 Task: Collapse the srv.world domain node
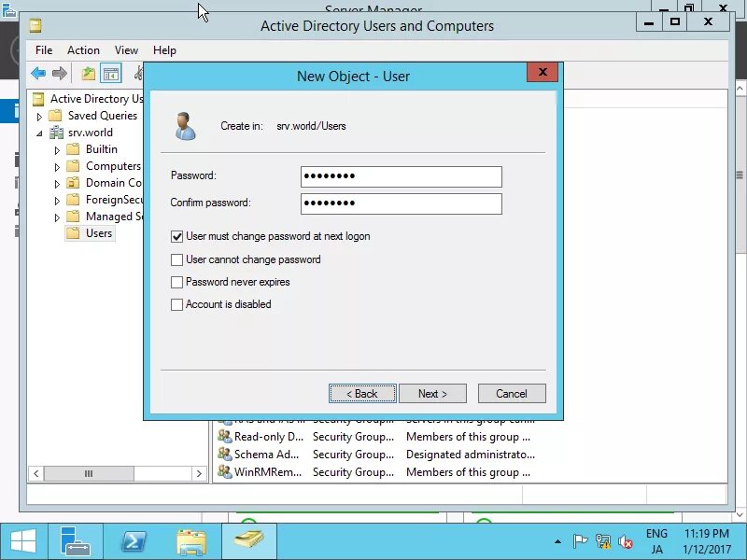pyautogui.click(x=39, y=133)
